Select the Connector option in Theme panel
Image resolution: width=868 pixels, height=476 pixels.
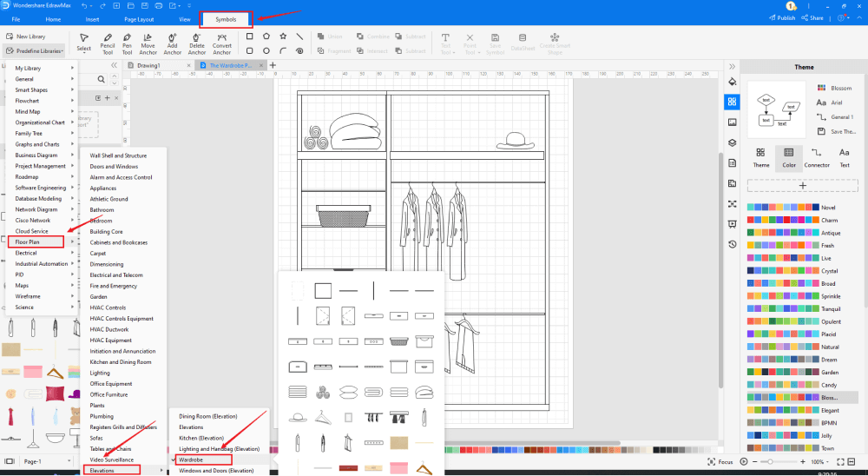(816, 157)
